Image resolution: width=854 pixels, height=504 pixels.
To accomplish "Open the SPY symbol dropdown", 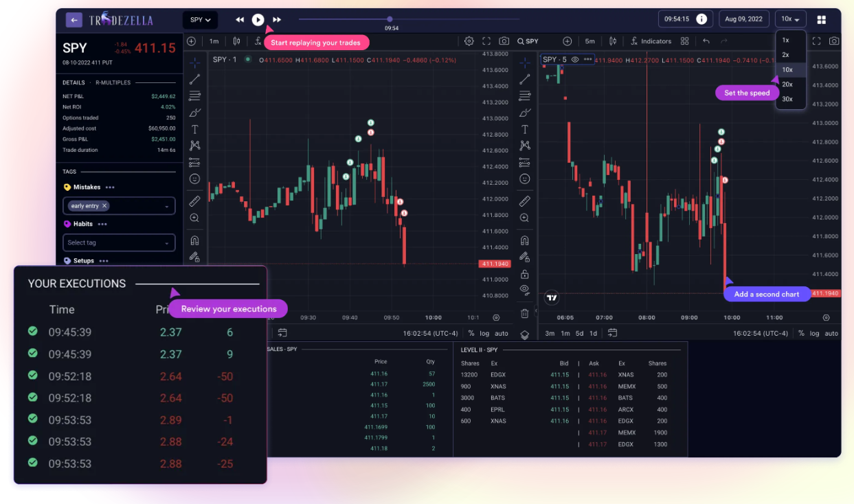I will [199, 19].
